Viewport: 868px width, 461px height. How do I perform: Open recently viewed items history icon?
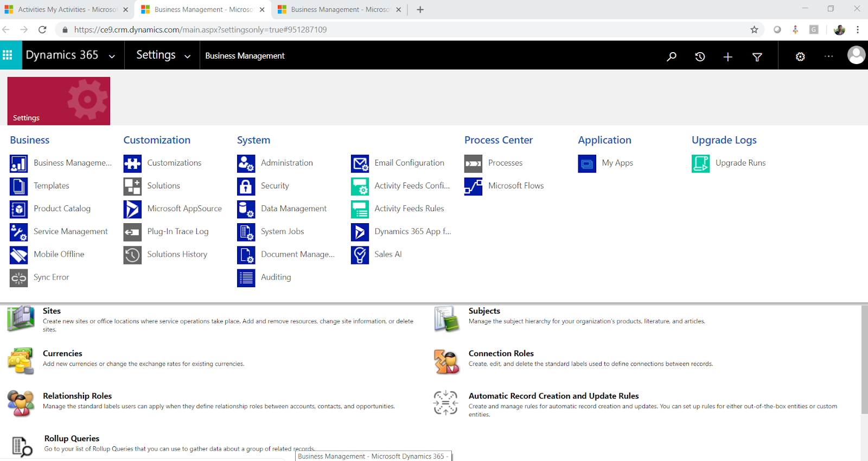point(700,56)
